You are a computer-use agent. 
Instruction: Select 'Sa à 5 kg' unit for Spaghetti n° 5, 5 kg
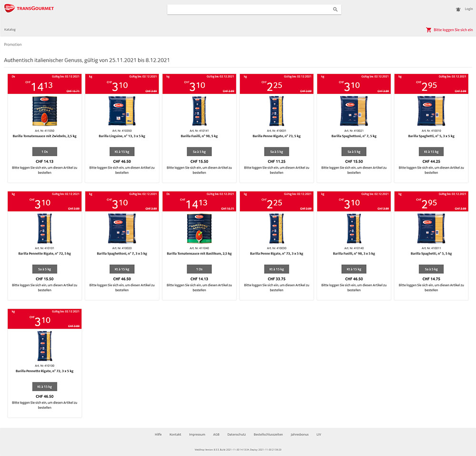431,269
